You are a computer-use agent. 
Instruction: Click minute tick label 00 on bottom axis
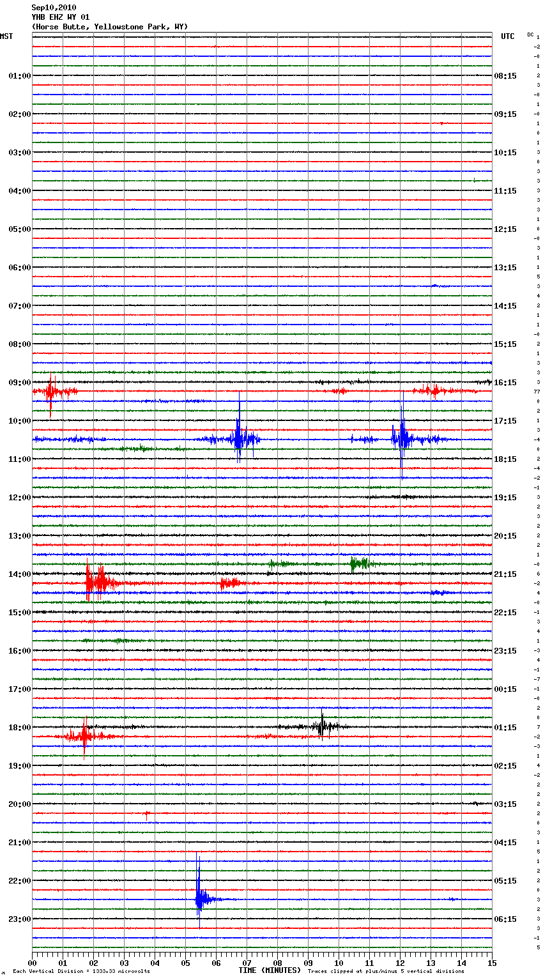coord(32,963)
